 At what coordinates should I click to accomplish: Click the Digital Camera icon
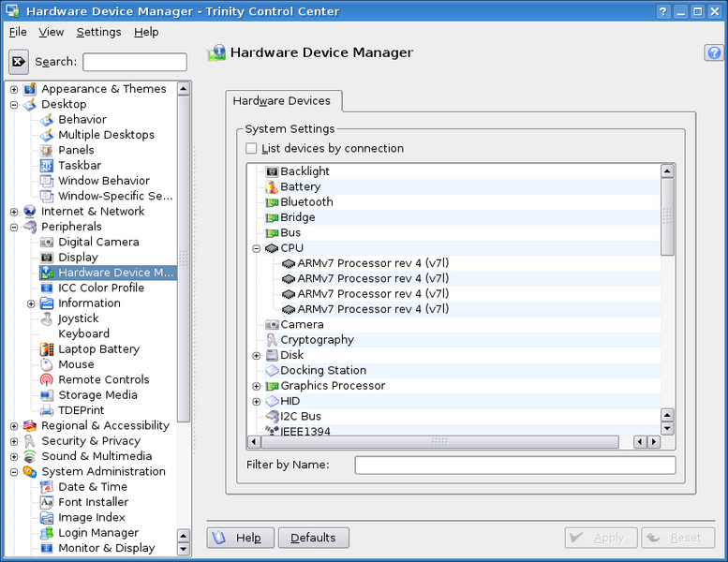tap(47, 242)
